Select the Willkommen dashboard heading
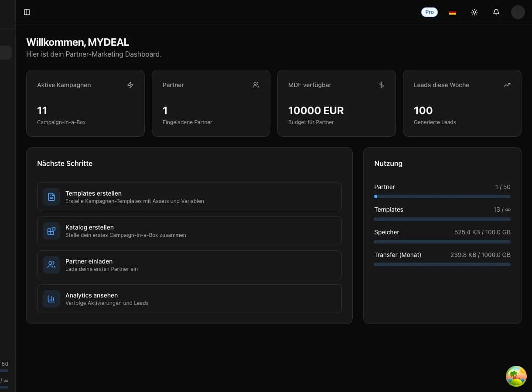 click(x=78, y=42)
